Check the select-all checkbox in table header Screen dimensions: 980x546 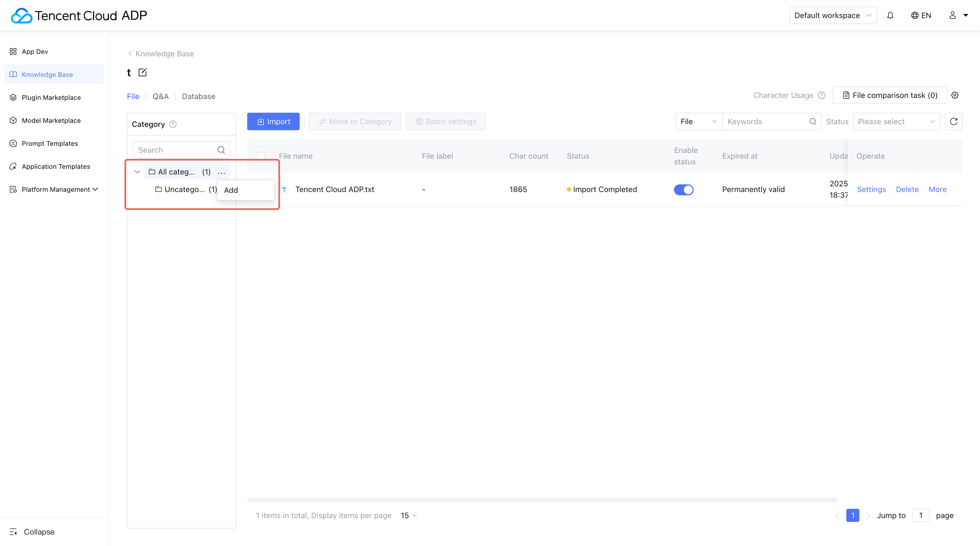pos(260,156)
